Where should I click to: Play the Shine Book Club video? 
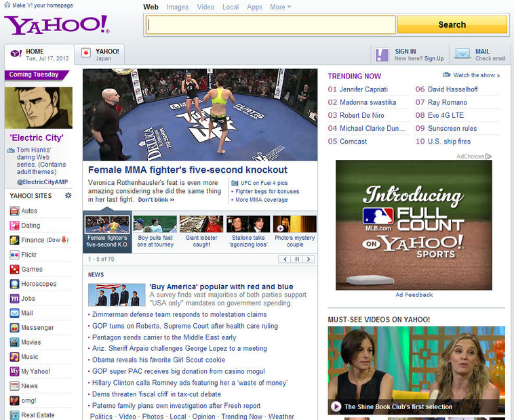tap(336, 406)
